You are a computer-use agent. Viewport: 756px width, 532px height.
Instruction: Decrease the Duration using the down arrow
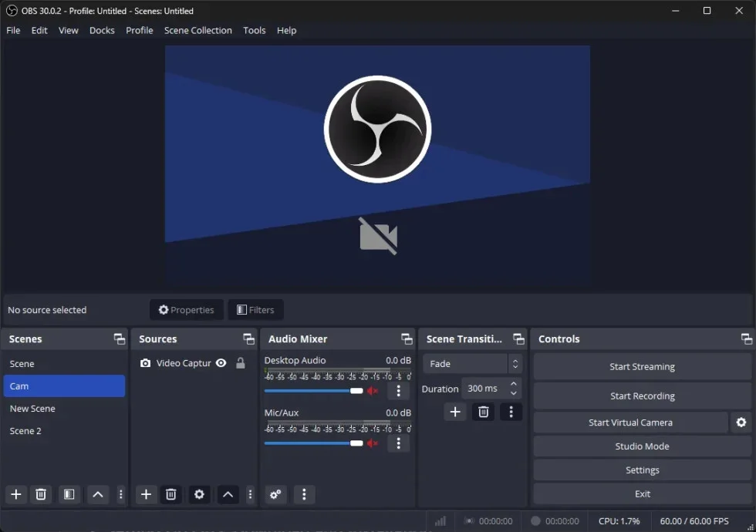[x=514, y=393]
